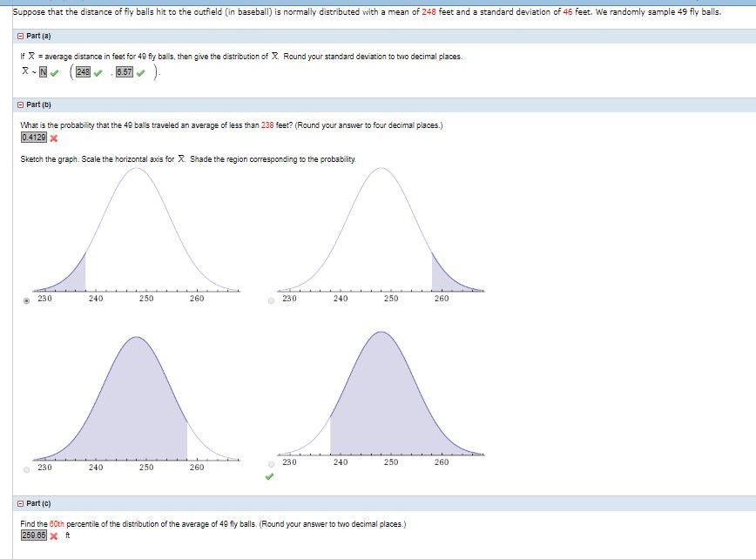Click the top-left bell curve graph
Image resolution: width=756 pixels, height=559 pixels.
[136, 235]
